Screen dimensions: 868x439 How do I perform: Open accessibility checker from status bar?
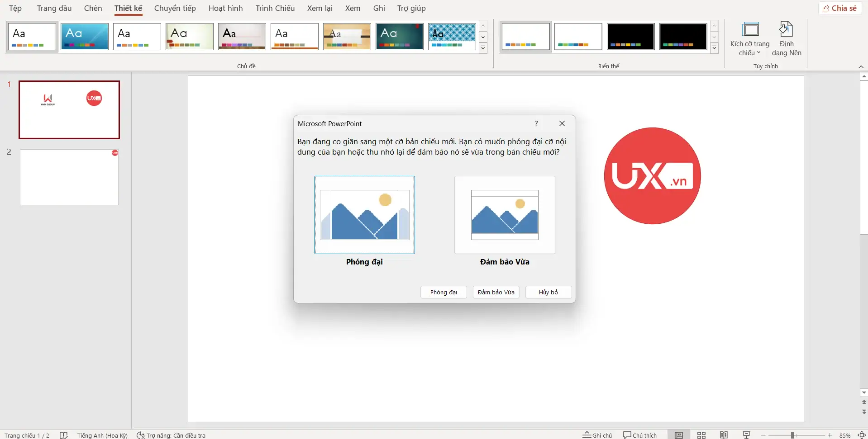coord(171,435)
